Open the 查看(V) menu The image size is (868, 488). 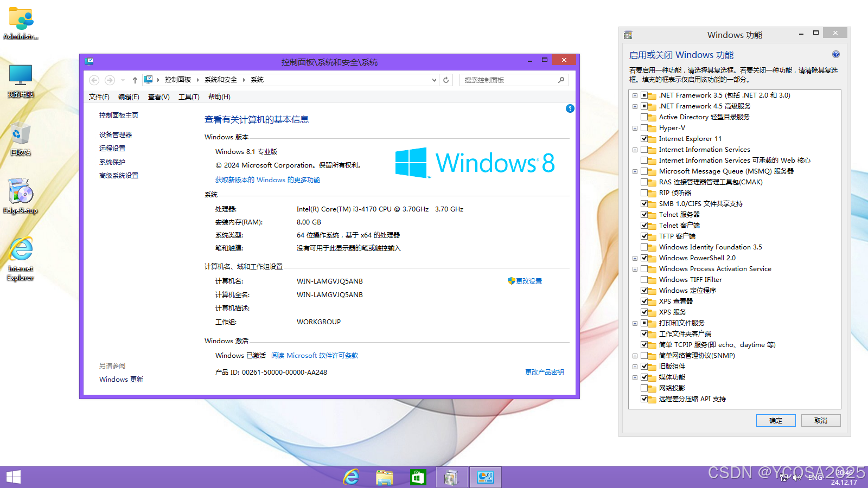(x=159, y=97)
